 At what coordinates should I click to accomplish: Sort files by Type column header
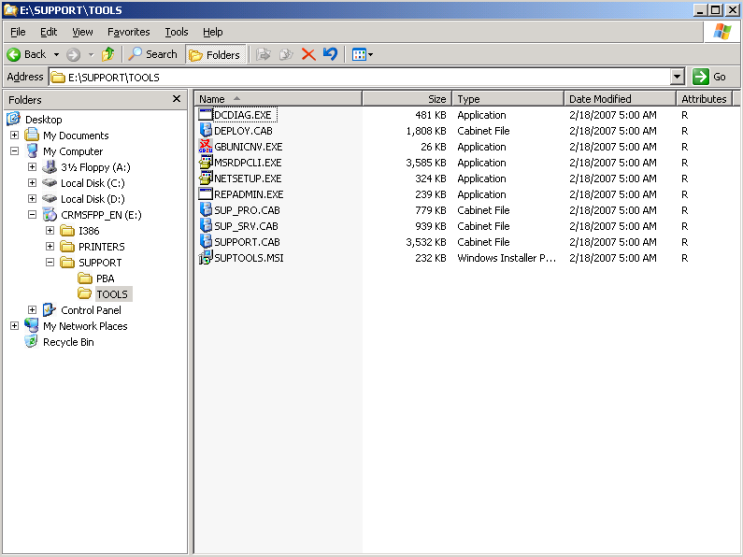tap(507, 99)
